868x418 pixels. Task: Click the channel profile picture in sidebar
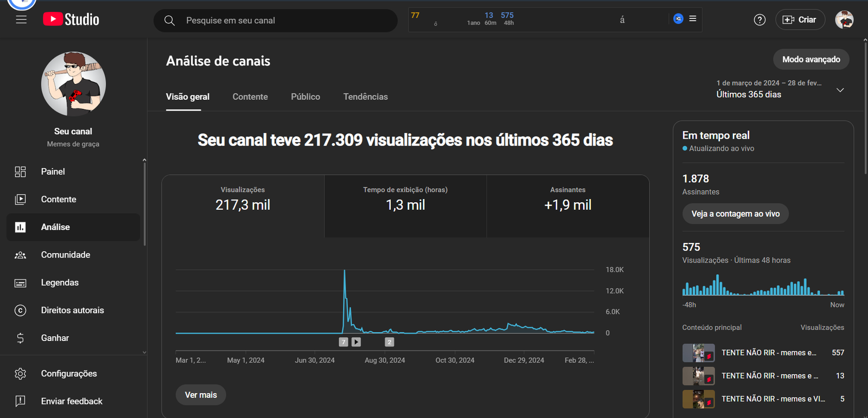(x=73, y=84)
